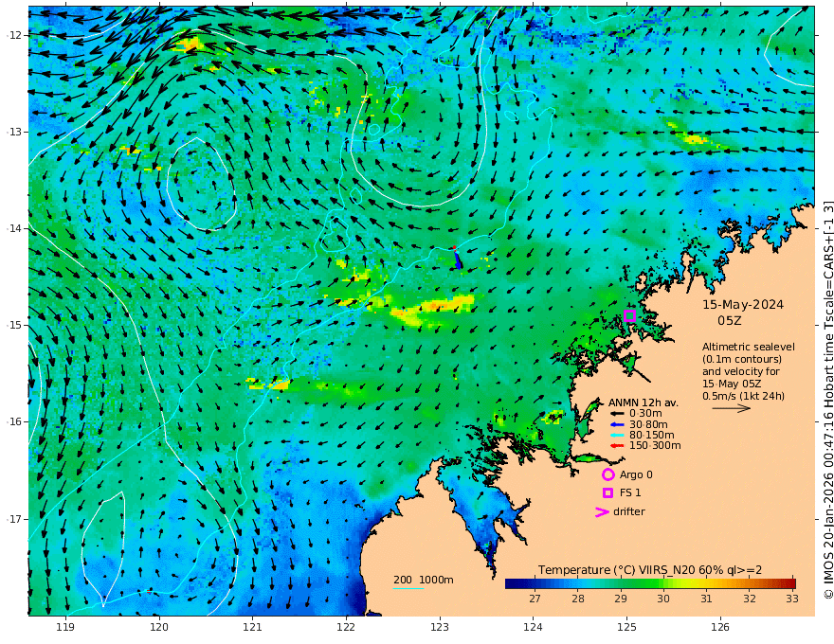Click the red 150-300m arrow legend icon
The width and height of the screenshot is (834, 644).
click(x=617, y=445)
